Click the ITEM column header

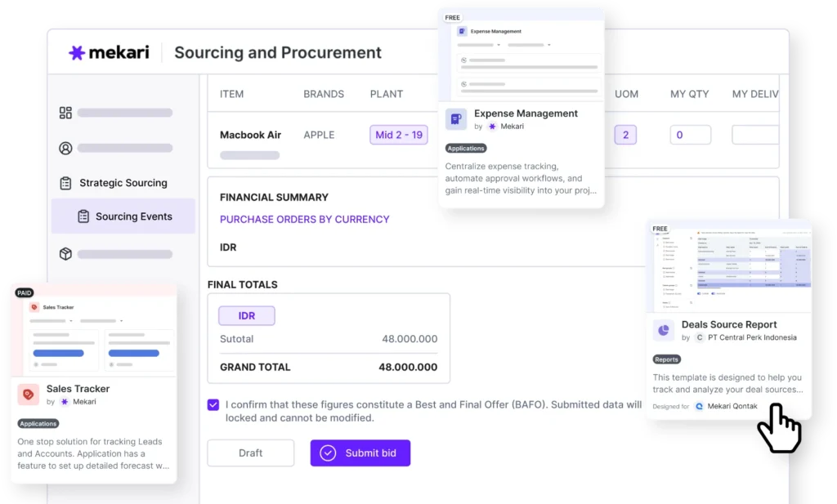point(231,94)
